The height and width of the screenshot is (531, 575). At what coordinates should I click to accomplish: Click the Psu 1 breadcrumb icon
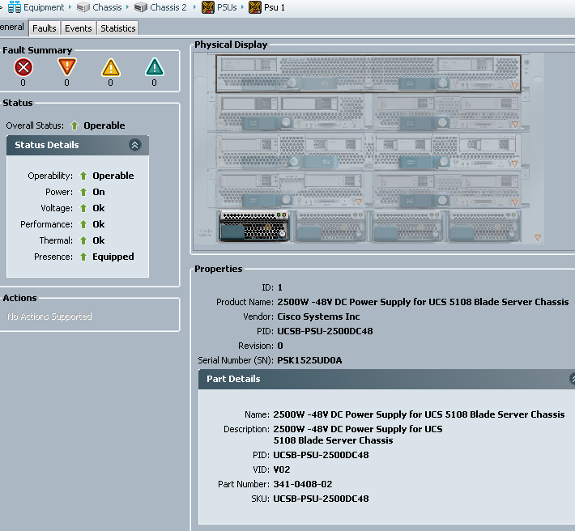click(x=255, y=7)
